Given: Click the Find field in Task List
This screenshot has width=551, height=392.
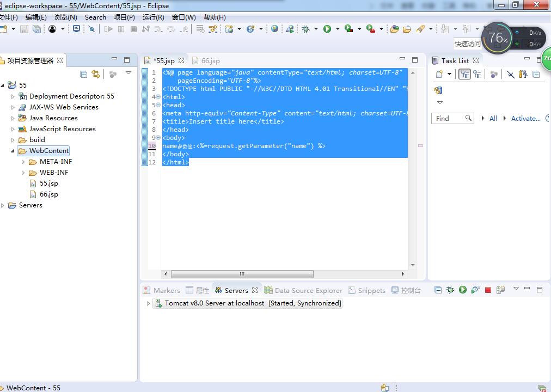Looking at the screenshot, I should click(x=452, y=118).
